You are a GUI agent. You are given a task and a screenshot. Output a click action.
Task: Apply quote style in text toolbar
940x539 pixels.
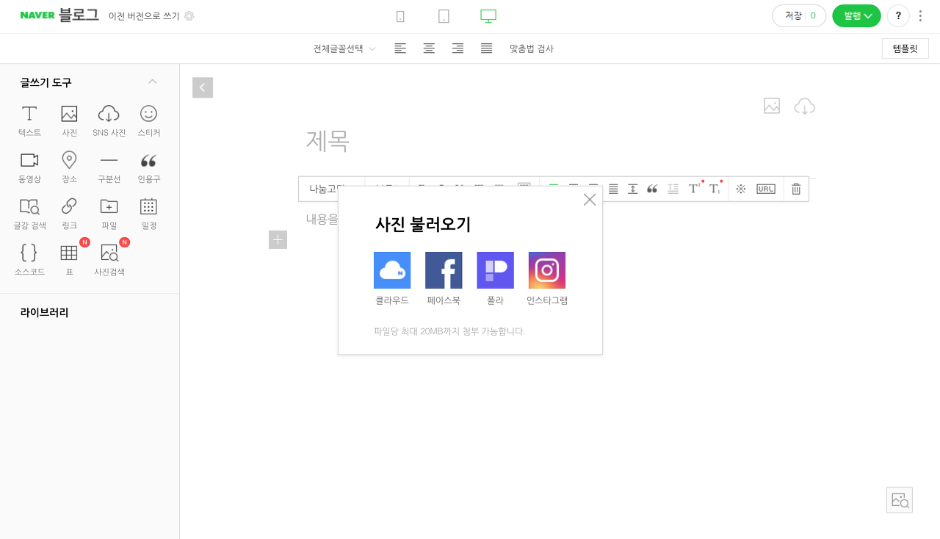(x=652, y=189)
